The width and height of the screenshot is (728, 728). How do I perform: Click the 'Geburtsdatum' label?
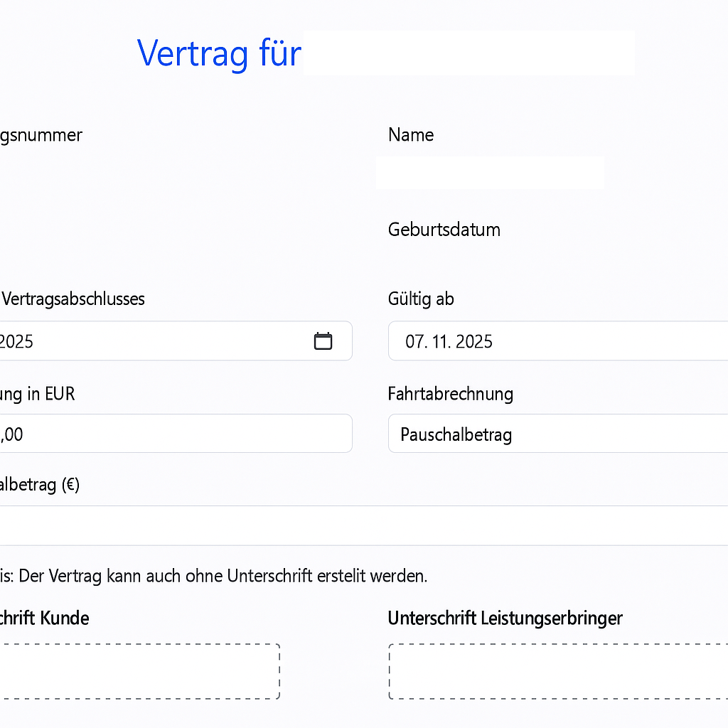pos(444,230)
